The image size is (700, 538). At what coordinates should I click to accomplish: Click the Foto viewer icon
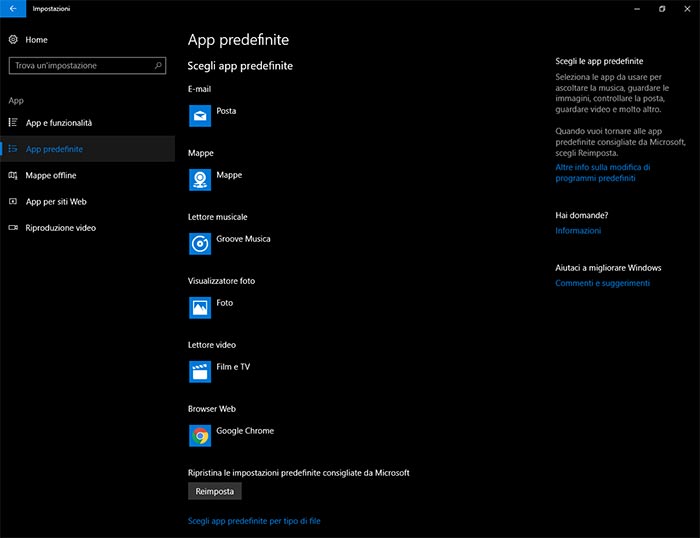tap(200, 308)
